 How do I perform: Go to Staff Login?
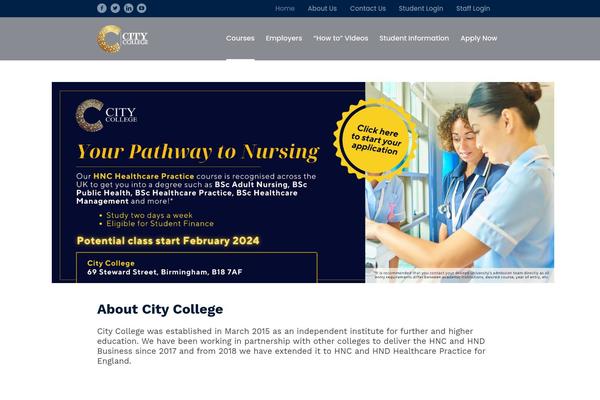pyautogui.click(x=473, y=8)
